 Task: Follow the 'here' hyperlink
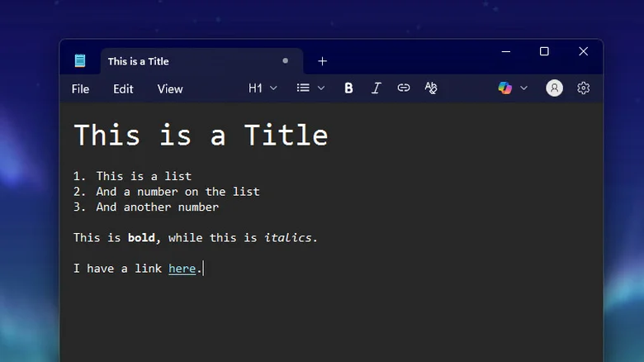pyautogui.click(x=182, y=269)
